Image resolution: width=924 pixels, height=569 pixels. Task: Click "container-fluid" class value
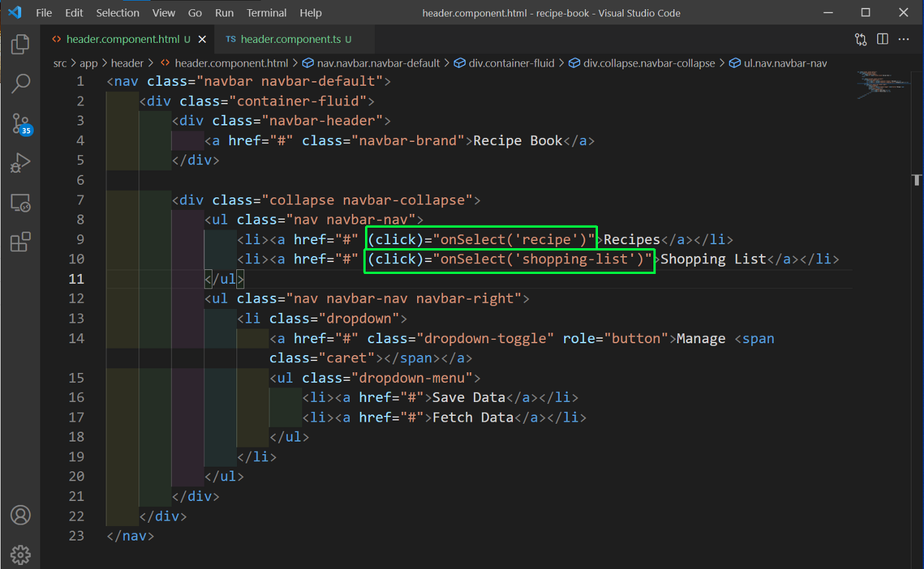pos(298,101)
